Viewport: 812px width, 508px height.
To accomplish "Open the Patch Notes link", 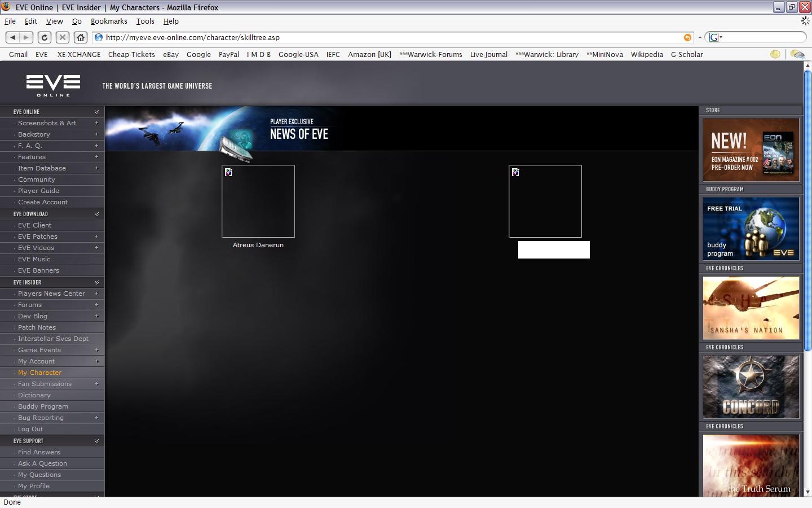I will [37, 327].
